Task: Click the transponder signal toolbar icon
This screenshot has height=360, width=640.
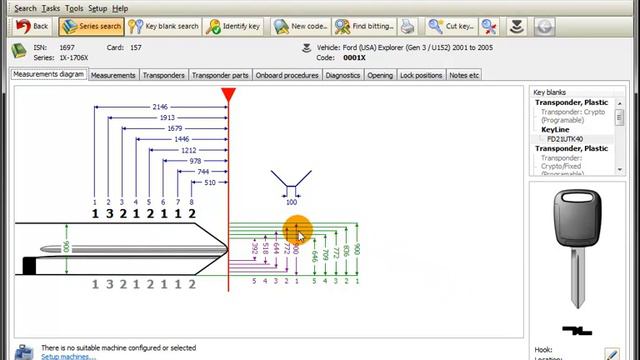Action: point(517,27)
